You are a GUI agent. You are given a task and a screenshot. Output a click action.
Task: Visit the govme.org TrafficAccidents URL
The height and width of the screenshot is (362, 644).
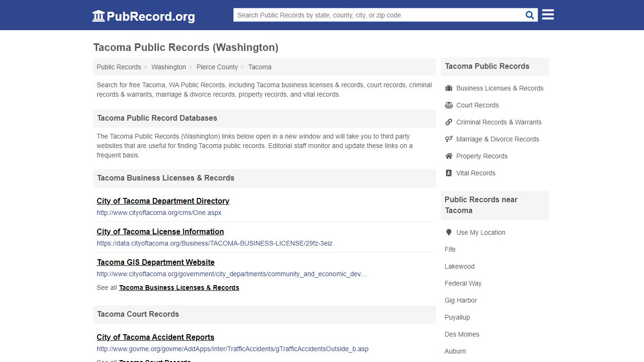[x=232, y=349]
